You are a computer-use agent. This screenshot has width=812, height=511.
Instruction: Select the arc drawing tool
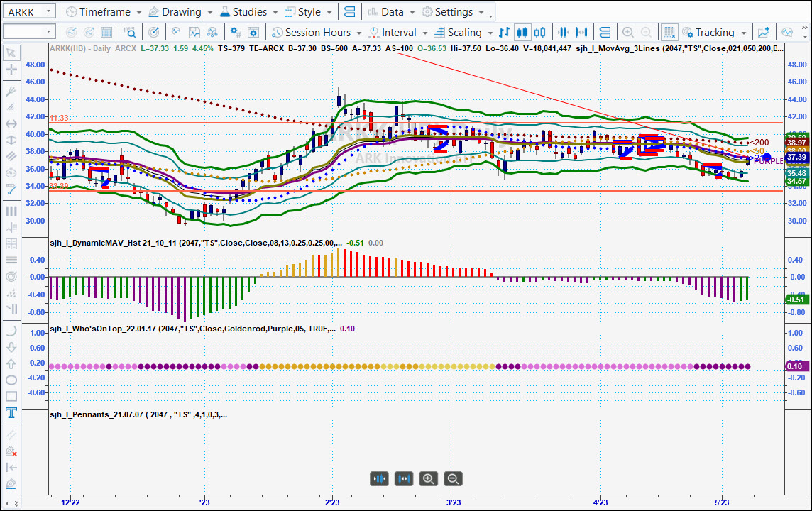pos(11,331)
